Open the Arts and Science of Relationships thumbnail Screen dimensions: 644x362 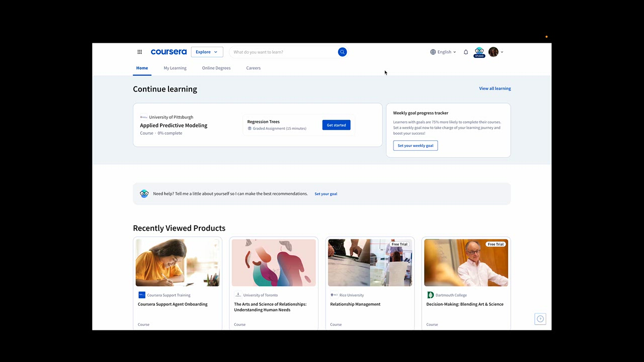click(x=274, y=262)
